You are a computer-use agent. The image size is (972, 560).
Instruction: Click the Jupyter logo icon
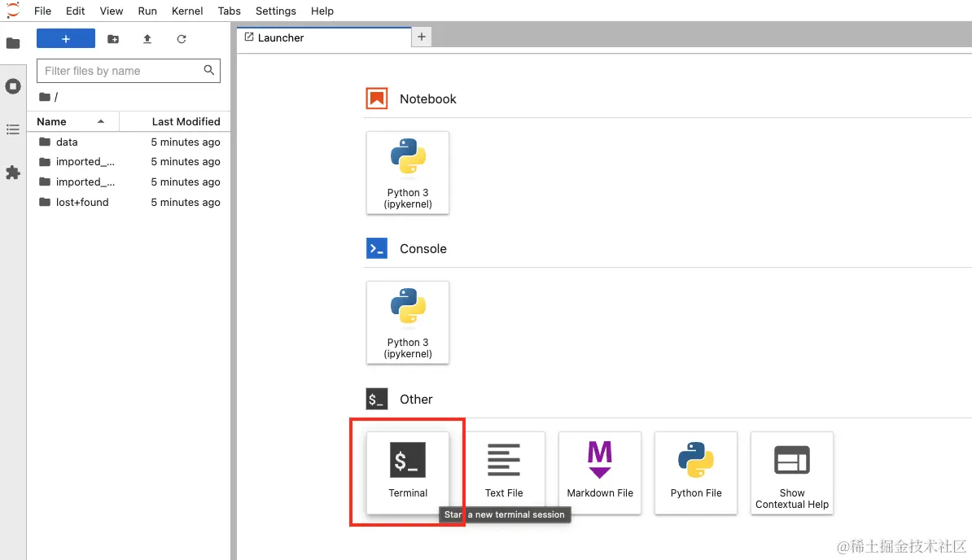pyautogui.click(x=12, y=11)
